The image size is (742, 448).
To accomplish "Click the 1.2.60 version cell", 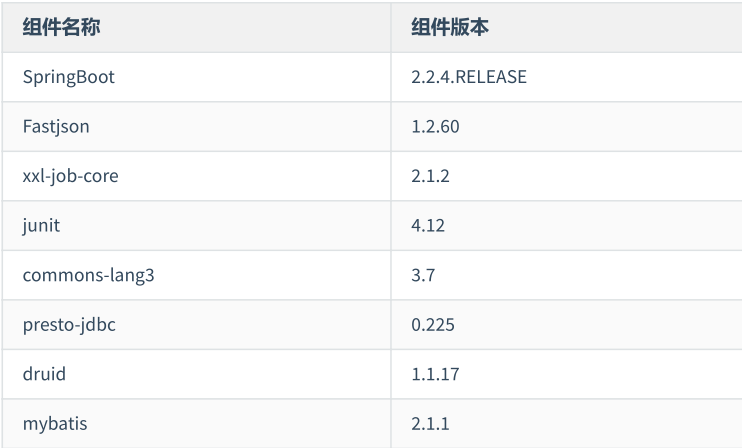I will pyautogui.click(x=435, y=127).
